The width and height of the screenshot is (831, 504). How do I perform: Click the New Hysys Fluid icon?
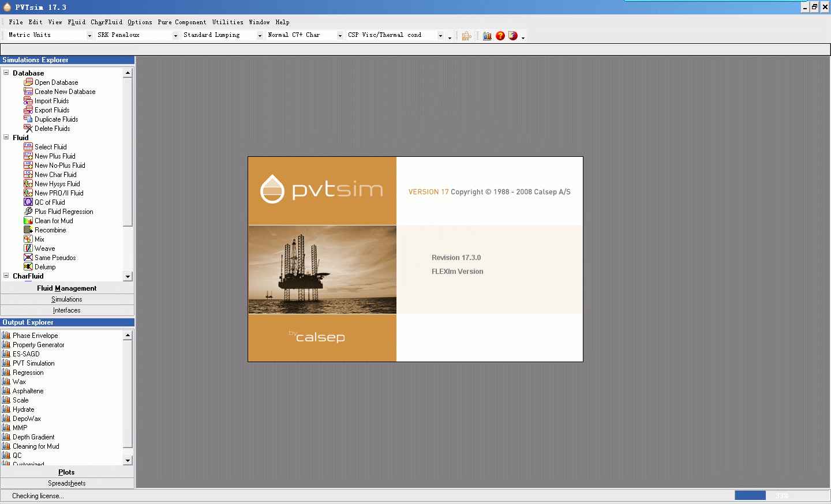[x=28, y=184]
